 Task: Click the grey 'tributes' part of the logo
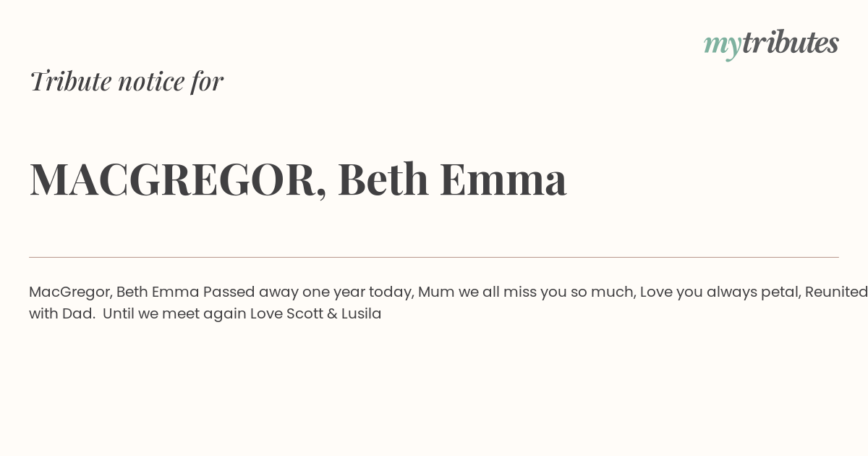(x=790, y=42)
